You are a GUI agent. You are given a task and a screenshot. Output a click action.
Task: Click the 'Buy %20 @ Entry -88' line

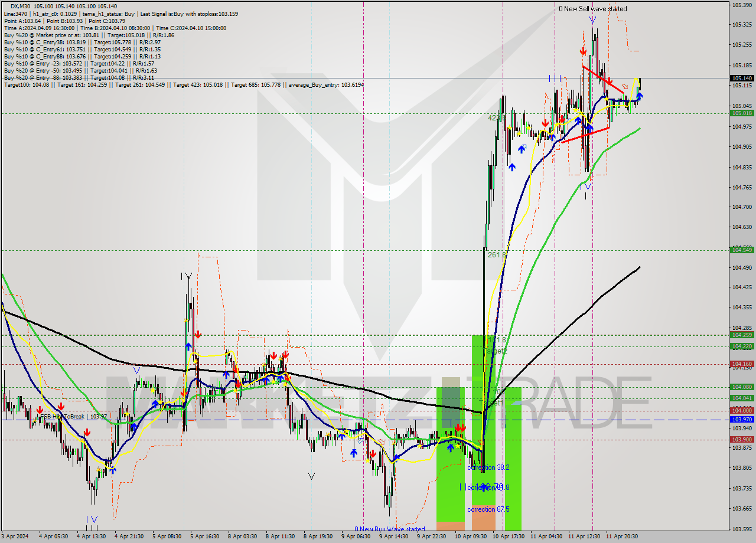[x=79, y=77]
